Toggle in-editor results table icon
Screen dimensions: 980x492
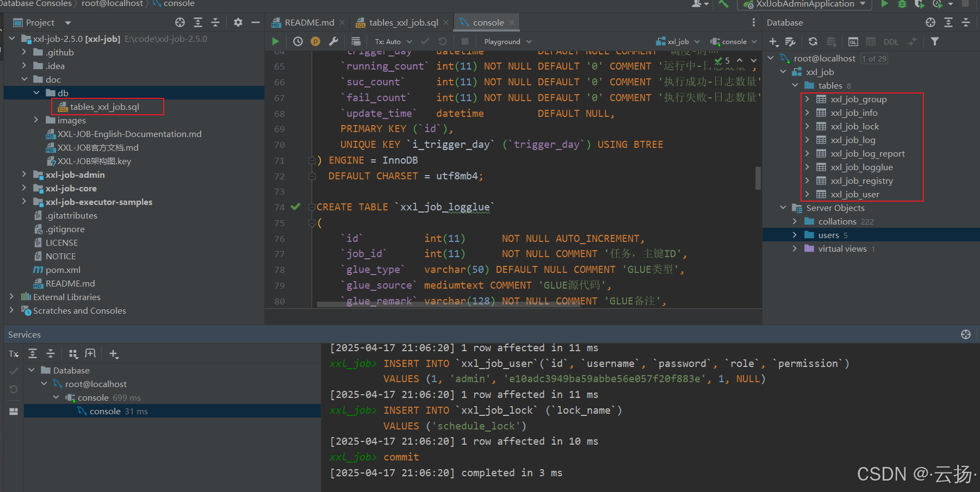tap(356, 41)
